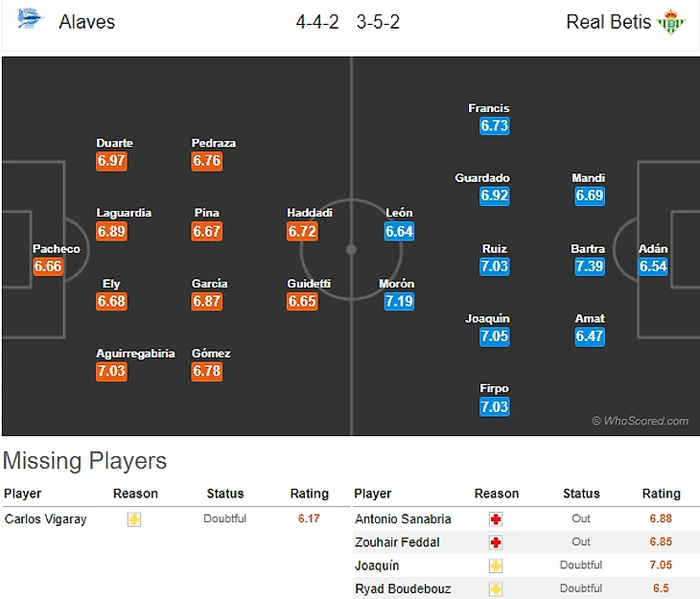Click Bartra's 7.39 rating badge
Screen dimensions: 700x599
click(589, 266)
